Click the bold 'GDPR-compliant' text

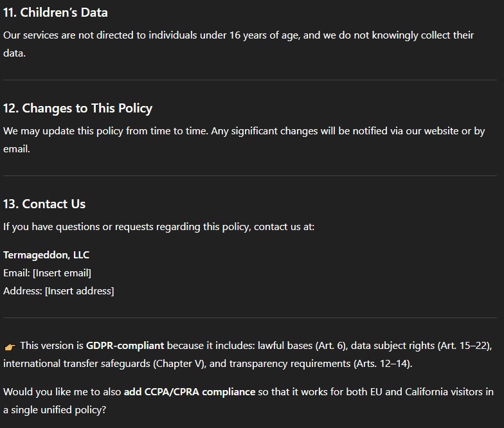click(x=125, y=346)
